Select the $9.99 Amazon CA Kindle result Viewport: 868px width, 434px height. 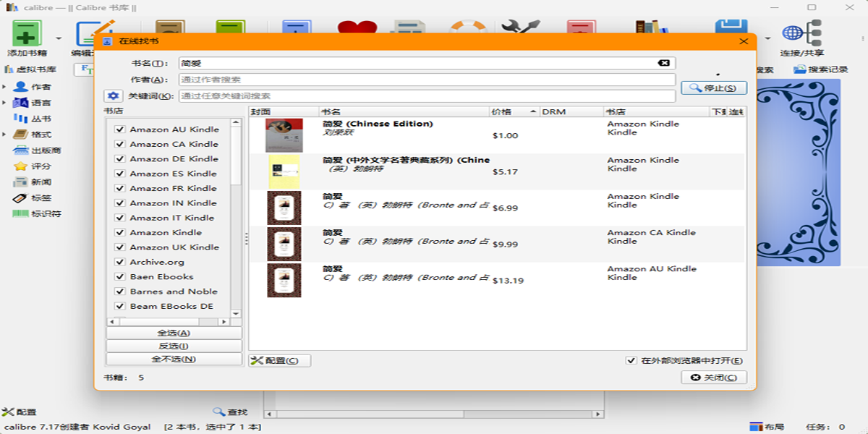(x=498, y=244)
